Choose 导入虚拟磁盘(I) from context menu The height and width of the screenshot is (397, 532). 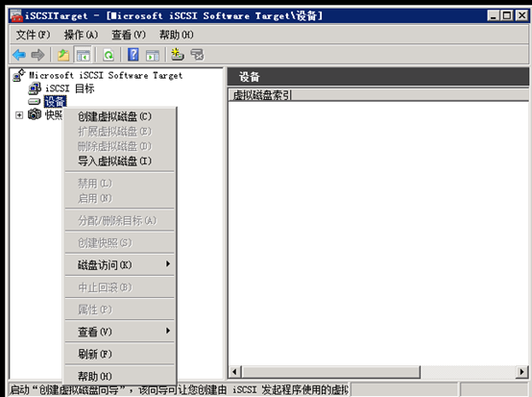coord(119,161)
